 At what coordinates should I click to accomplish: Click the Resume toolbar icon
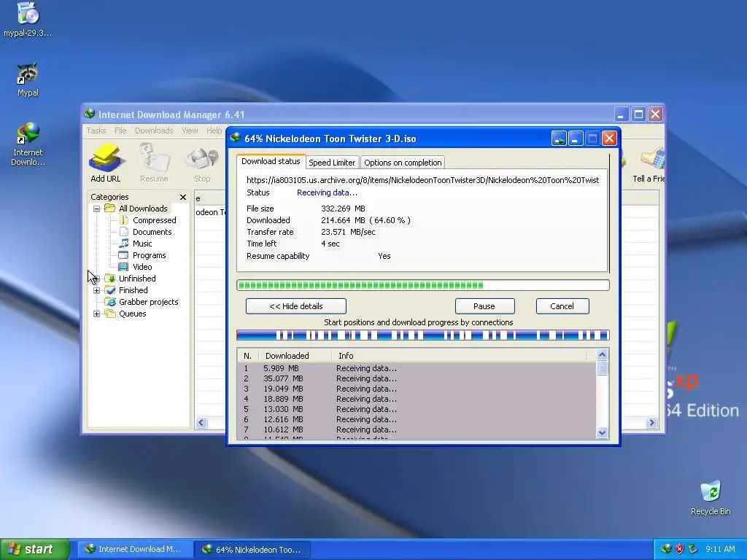click(154, 163)
